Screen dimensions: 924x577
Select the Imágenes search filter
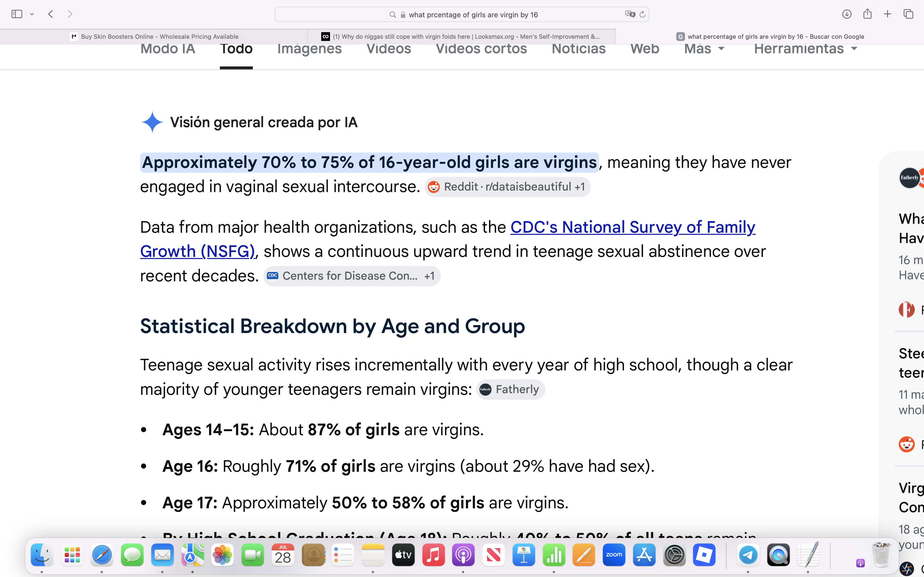click(x=309, y=49)
